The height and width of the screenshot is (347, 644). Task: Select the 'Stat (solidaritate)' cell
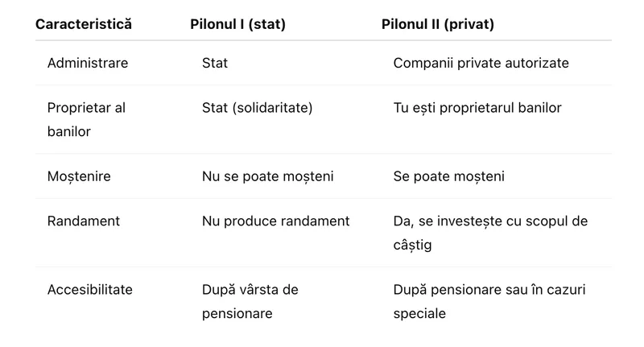pos(257,107)
